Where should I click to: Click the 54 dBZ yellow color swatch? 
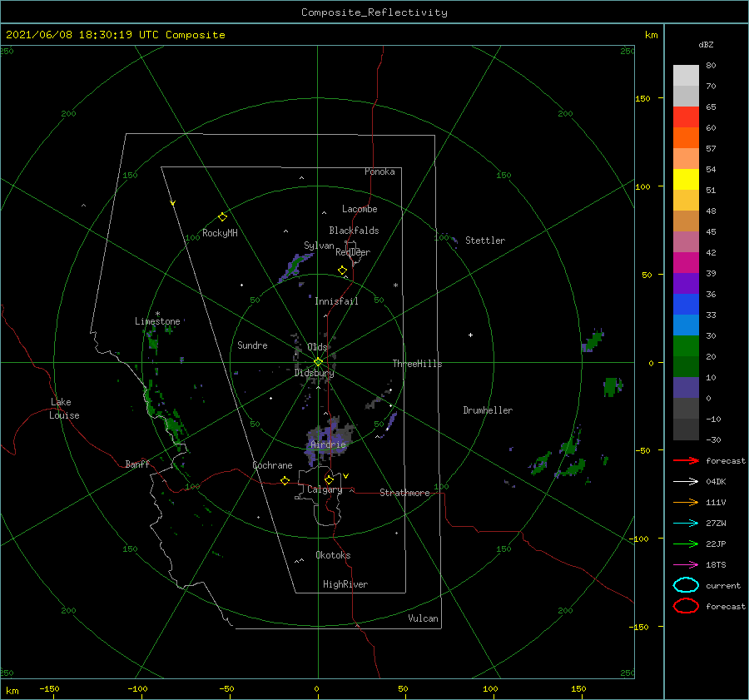click(x=686, y=179)
